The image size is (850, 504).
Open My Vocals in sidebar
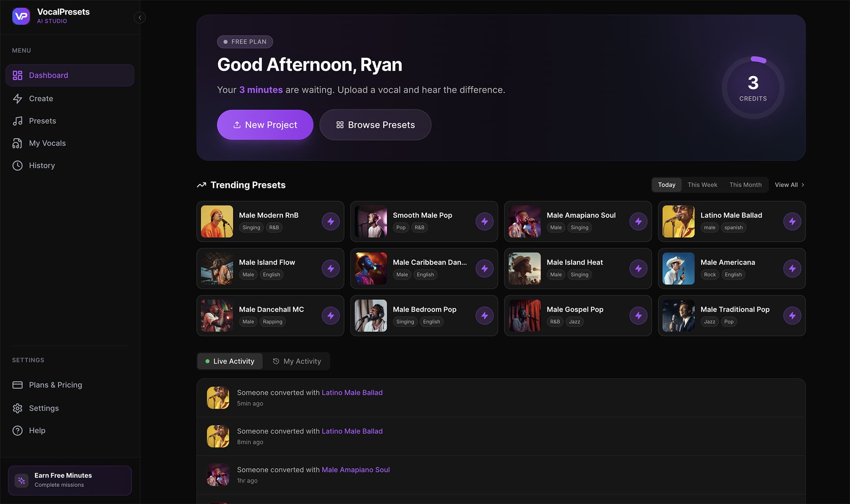tap(47, 143)
